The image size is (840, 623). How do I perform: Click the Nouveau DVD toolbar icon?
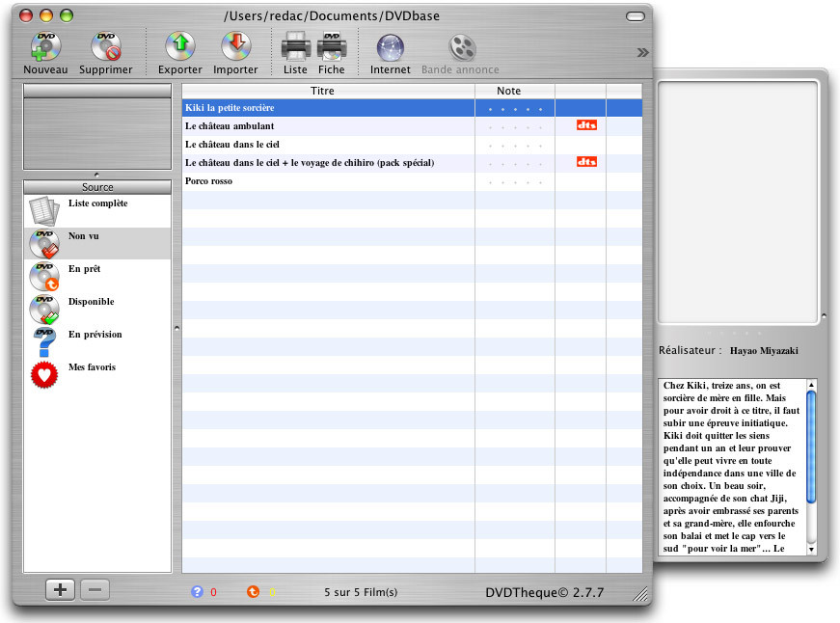(45, 46)
